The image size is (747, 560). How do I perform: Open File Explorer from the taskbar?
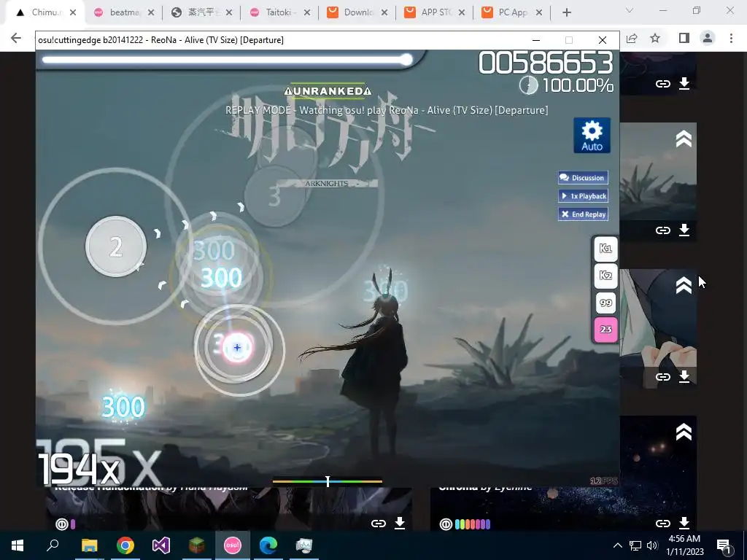click(89, 545)
